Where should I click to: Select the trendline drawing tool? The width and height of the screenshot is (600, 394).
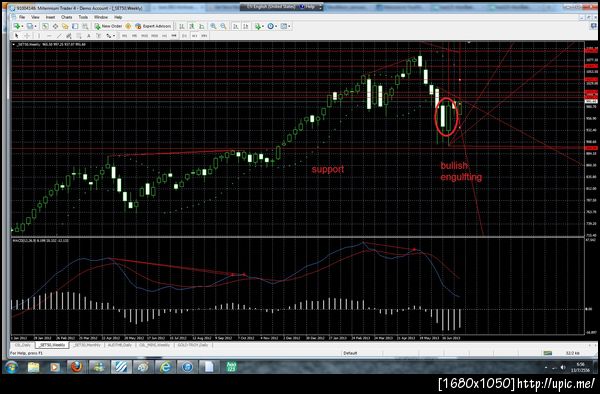pyautogui.click(x=59, y=36)
